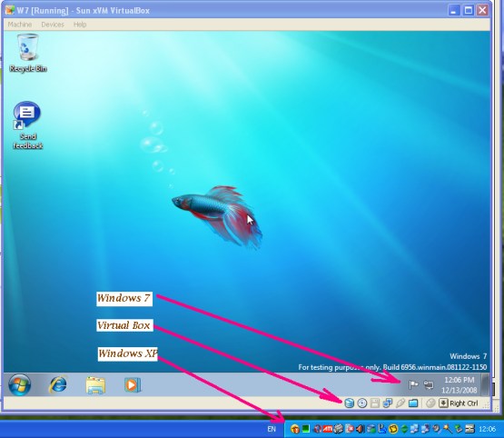Open the Windows 7 Start orb
The width and height of the screenshot is (504, 438).
(20, 384)
